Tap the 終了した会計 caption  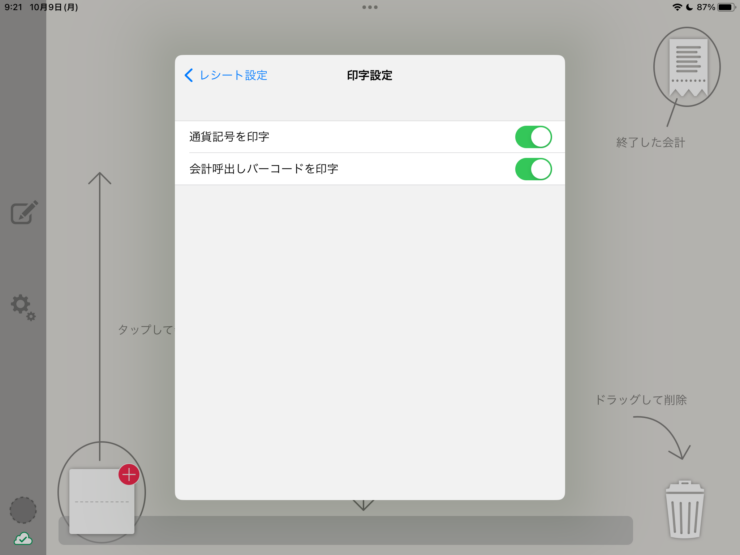pyautogui.click(x=650, y=143)
